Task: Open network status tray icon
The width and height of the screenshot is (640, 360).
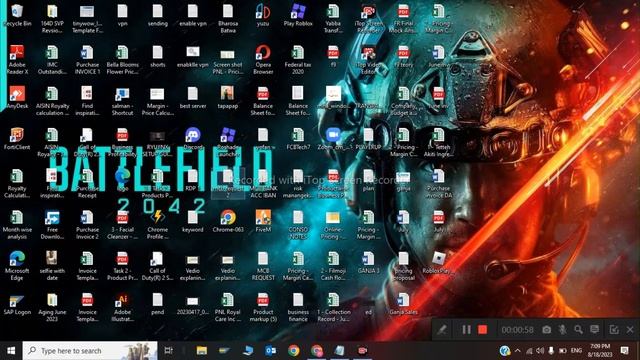Action: 529,351
